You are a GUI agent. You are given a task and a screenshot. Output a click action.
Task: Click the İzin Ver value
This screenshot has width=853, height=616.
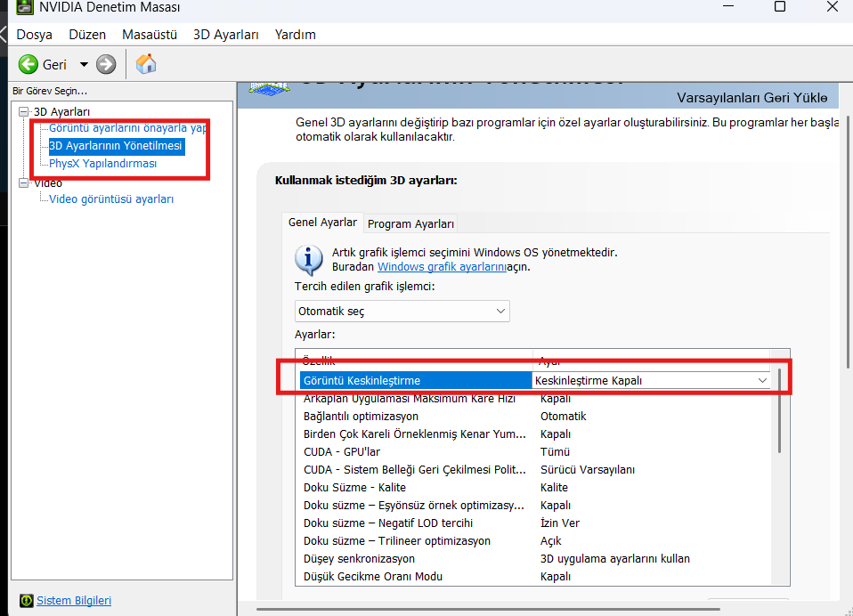click(560, 523)
